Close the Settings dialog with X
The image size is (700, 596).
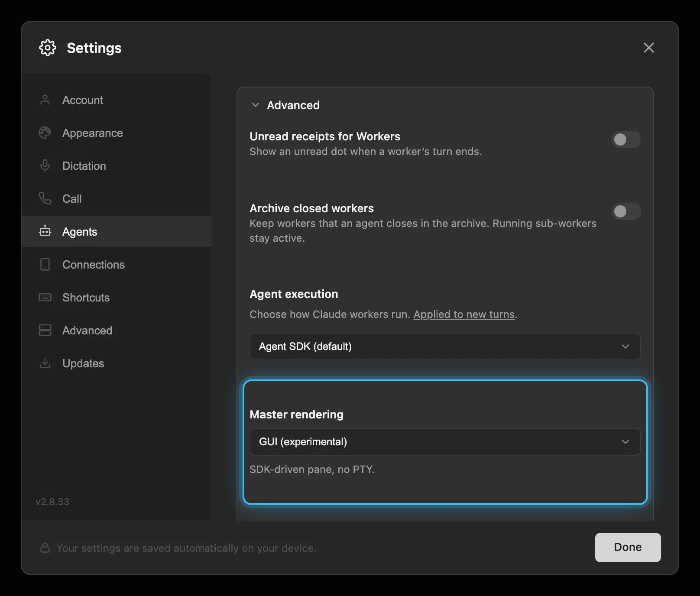pos(648,48)
